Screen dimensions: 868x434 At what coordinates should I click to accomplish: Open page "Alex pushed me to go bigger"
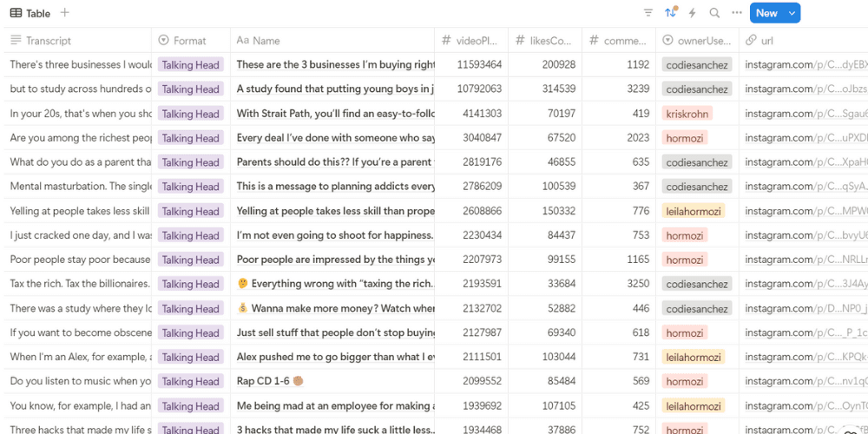(x=335, y=357)
